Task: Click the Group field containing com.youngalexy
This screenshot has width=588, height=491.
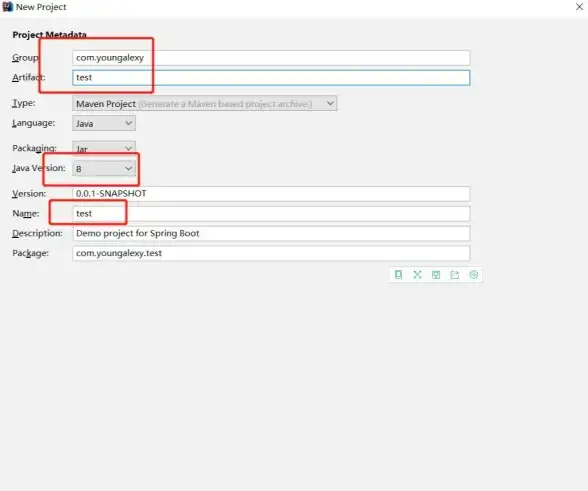Action: [271, 58]
